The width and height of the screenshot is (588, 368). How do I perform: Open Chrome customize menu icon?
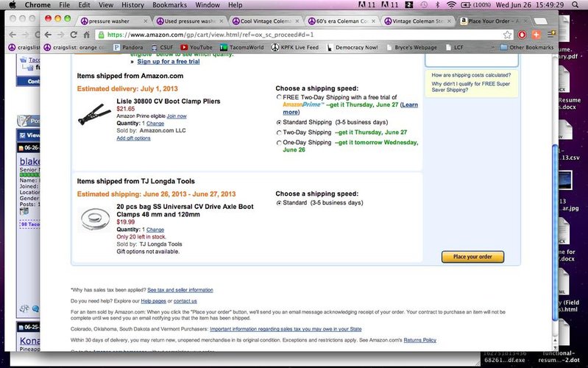pos(551,35)
